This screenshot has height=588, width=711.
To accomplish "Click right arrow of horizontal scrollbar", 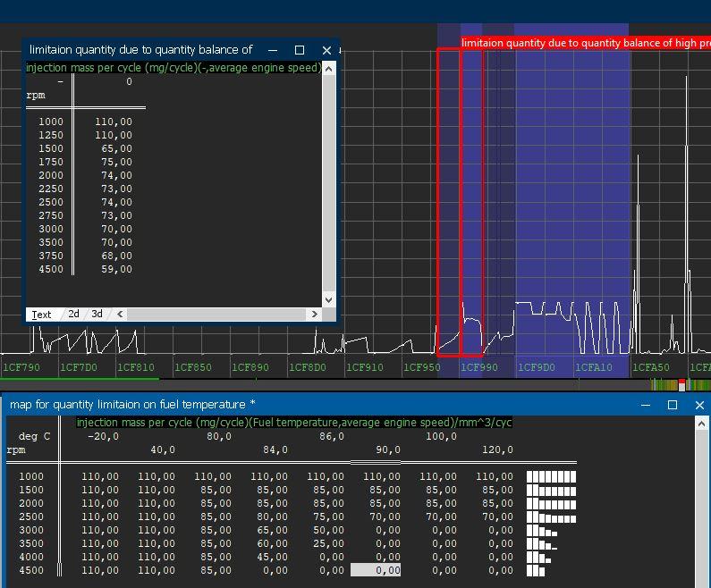I will coord(314,314).
